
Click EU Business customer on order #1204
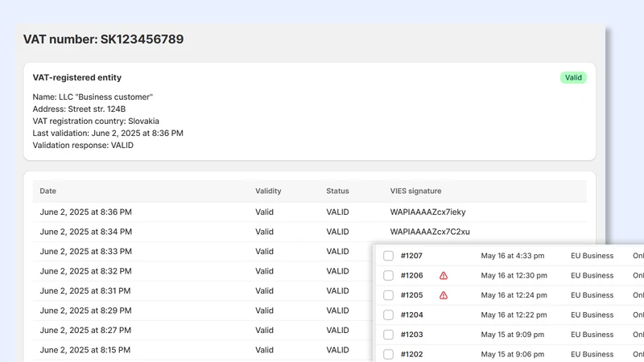click(x=592, y=315)
